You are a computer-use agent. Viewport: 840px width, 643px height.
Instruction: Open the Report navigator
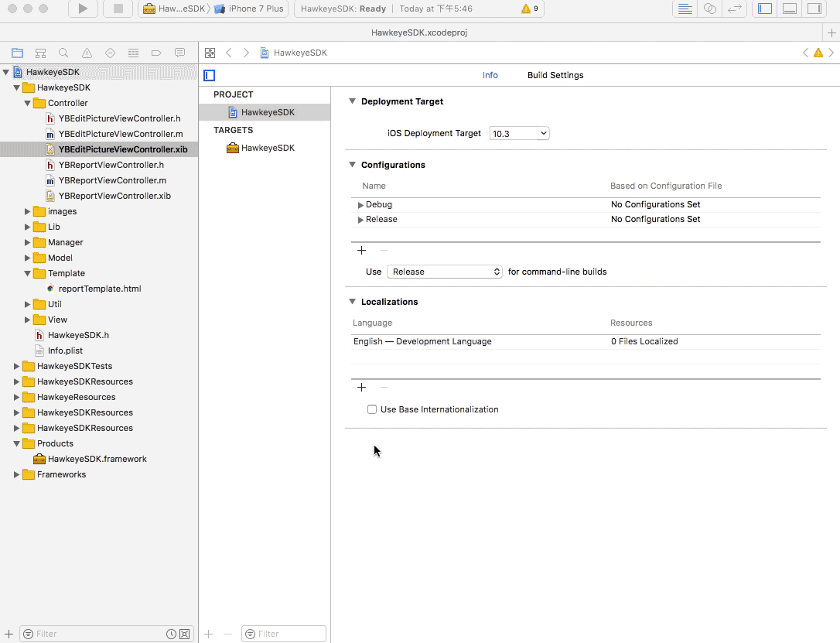pyautogui.click(x=180, y=53)
